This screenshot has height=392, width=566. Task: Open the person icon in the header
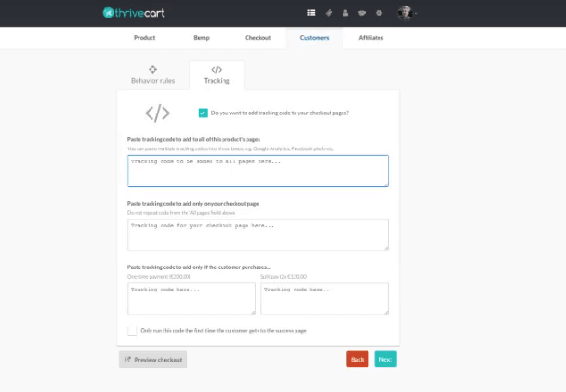(x=345, y=13)
